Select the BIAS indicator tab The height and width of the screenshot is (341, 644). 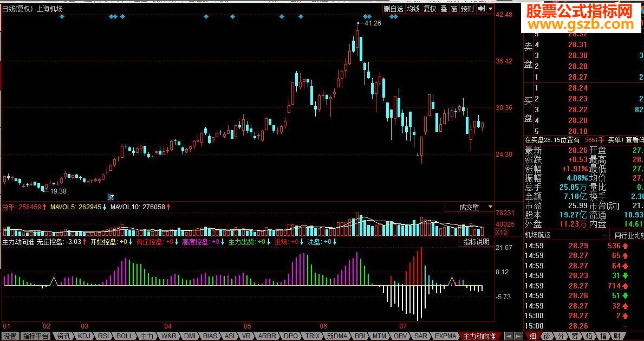(x=211, y=336)
